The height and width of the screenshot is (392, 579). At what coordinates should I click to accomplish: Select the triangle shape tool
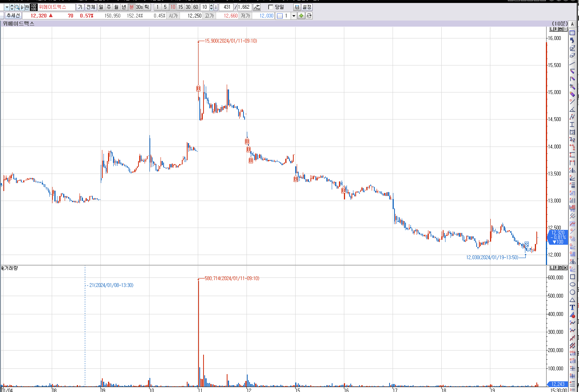572,300
